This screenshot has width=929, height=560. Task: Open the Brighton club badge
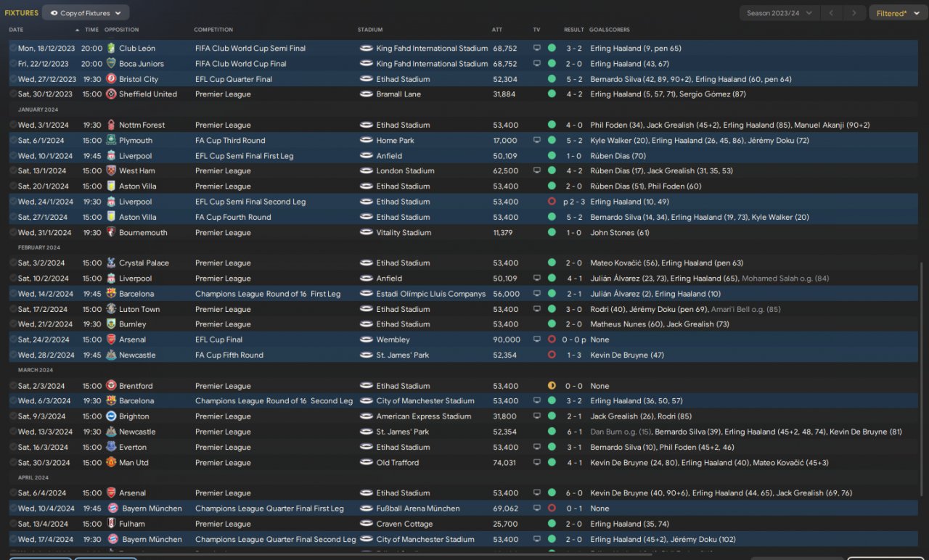click(x=111, y=416)
